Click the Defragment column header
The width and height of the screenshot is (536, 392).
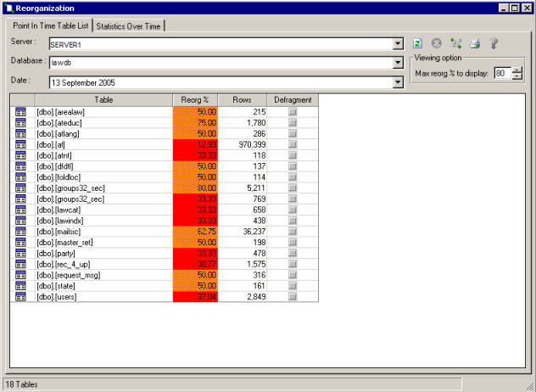[x=293, y=100]
